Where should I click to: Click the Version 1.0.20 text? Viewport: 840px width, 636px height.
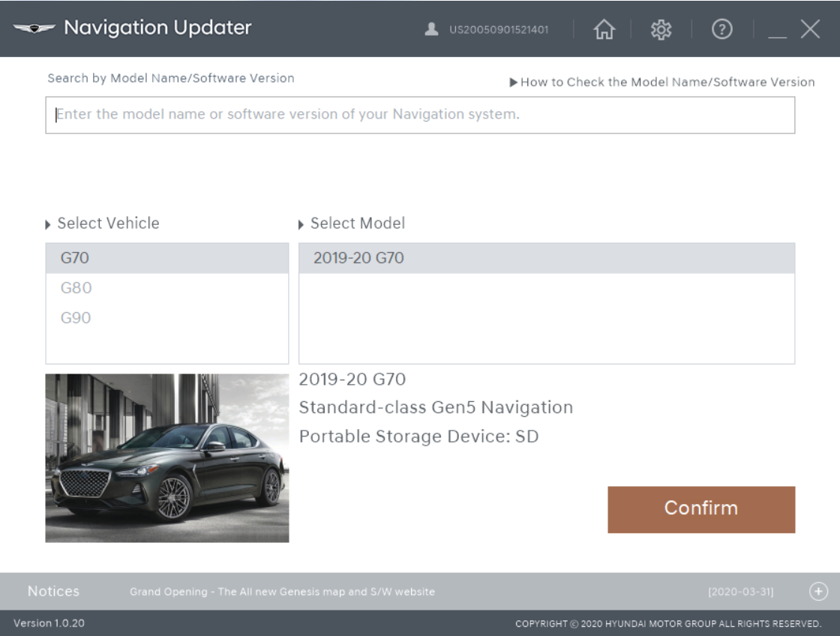pyautogui.click(x=49, y=623)
